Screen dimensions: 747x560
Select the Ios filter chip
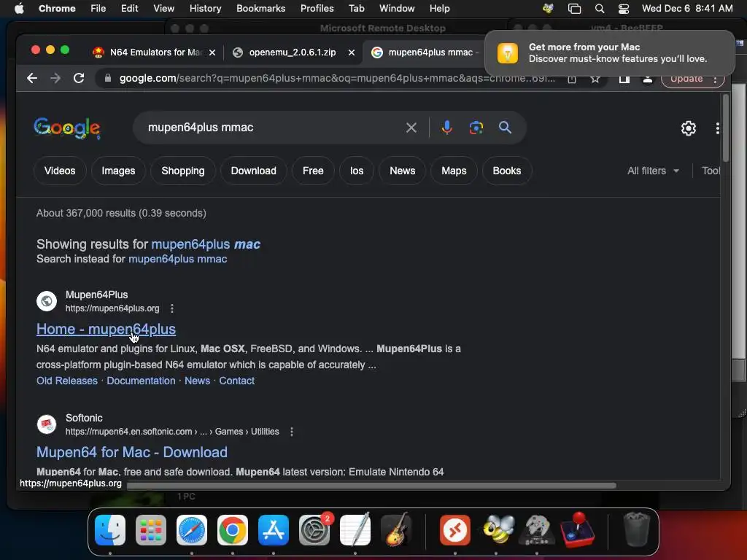(357, 171)
